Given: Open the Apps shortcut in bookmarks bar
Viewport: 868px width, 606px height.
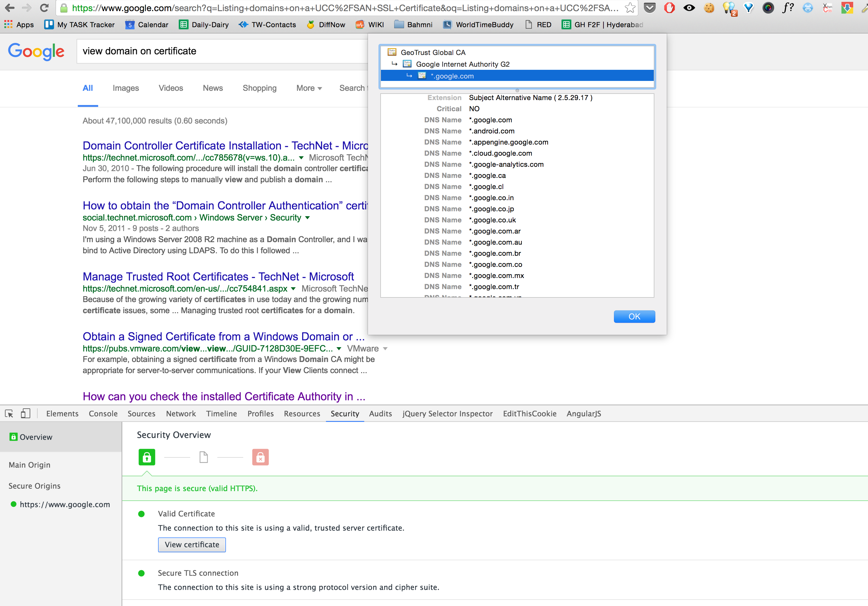Looking at the screenshot, I should pyautogui.click(x=19, y=25).
